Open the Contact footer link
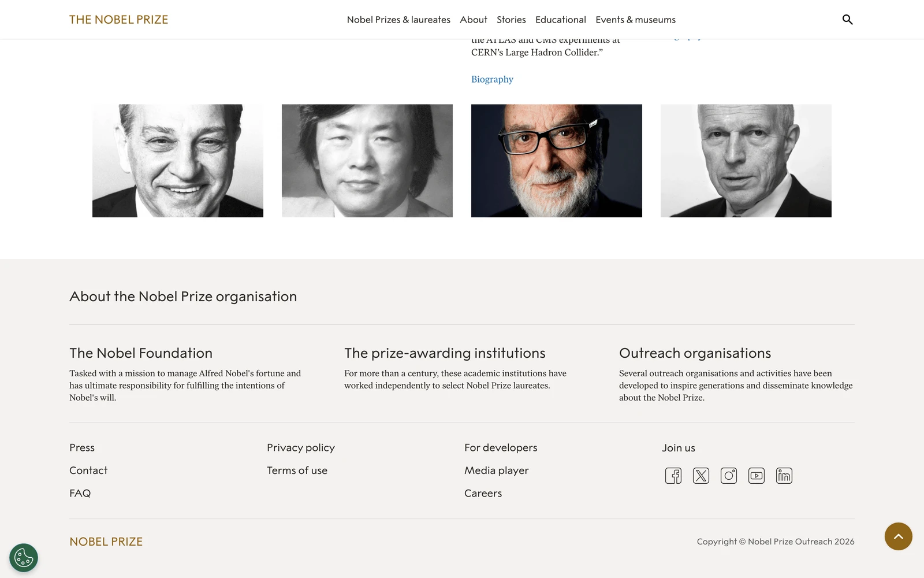 click(x=88, y=470)
